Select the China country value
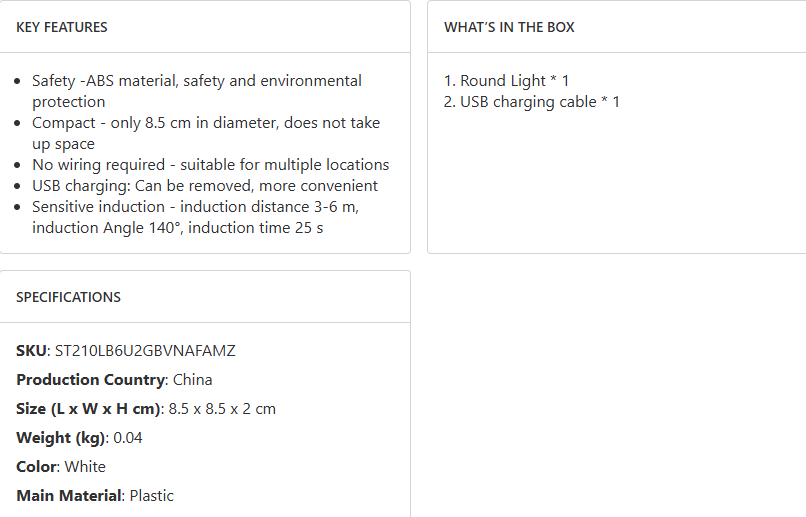The width and height of the screenshot is (806, 517). [193, 380]
